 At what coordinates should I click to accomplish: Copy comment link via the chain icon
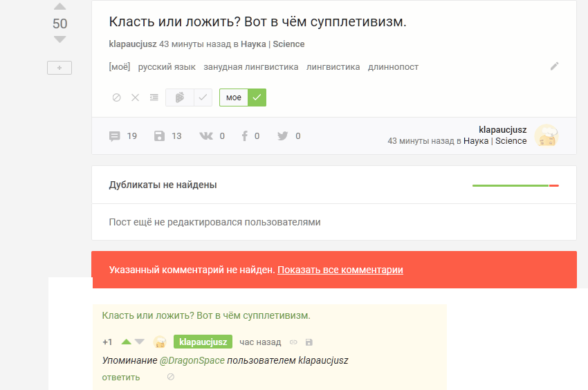point(293,342)
